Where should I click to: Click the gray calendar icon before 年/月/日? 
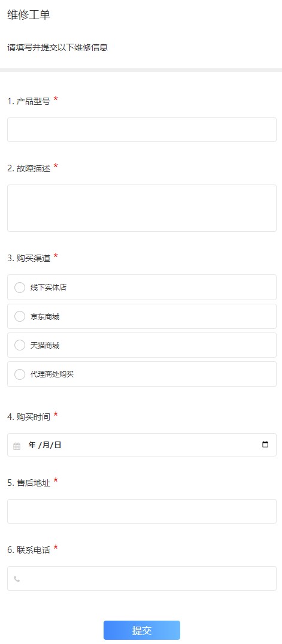pos(17,446)
